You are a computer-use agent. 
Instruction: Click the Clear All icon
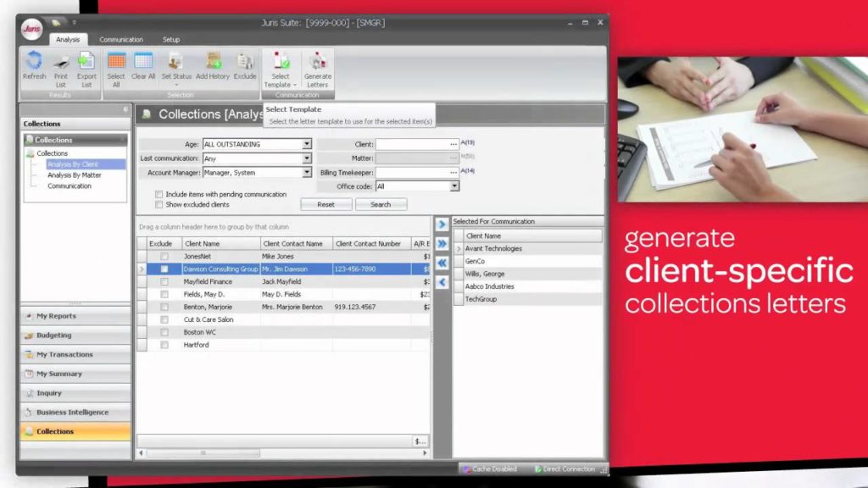[x=143, y=62]
